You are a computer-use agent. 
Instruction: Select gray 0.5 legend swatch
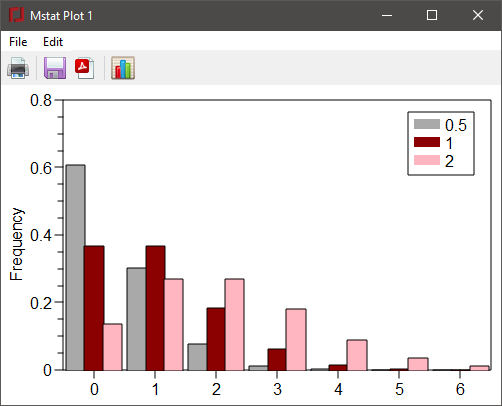(427, 124)
